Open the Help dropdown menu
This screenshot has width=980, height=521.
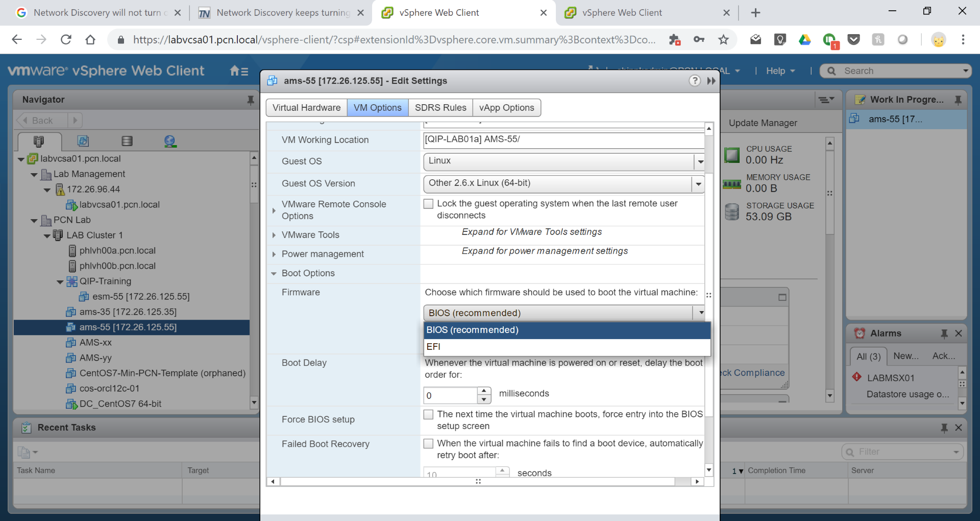[780, 71]
